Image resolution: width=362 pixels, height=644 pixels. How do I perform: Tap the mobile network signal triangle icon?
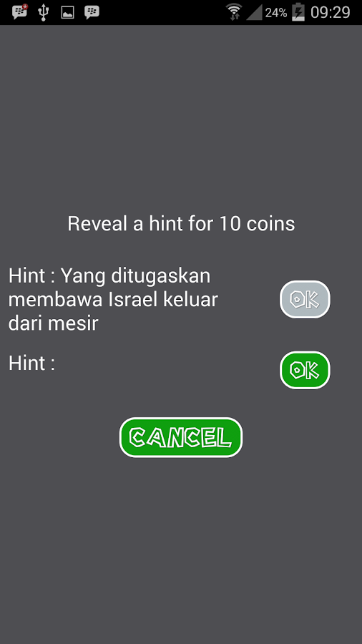coord(254,12)
